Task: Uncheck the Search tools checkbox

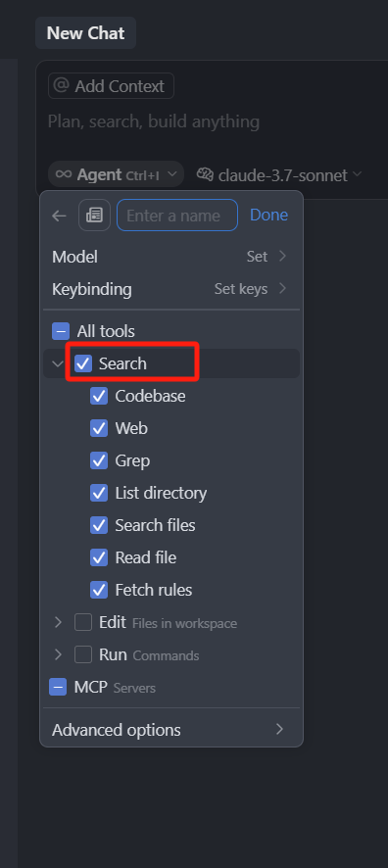Action: tap(83, 363)
